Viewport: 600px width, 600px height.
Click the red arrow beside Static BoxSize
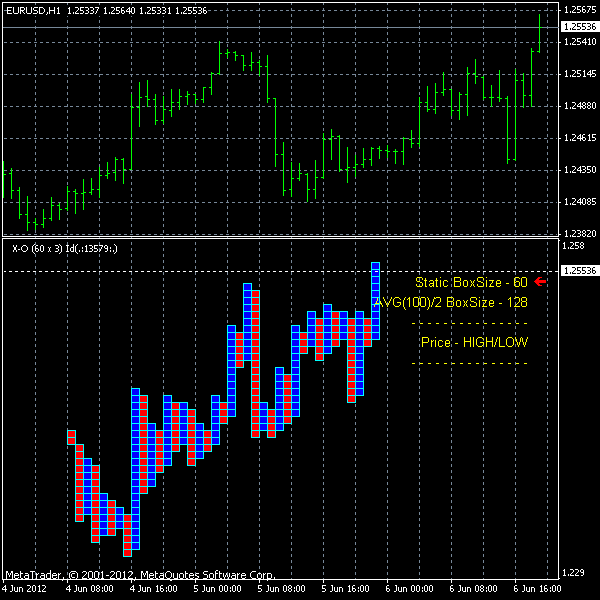tap(541, 282)
